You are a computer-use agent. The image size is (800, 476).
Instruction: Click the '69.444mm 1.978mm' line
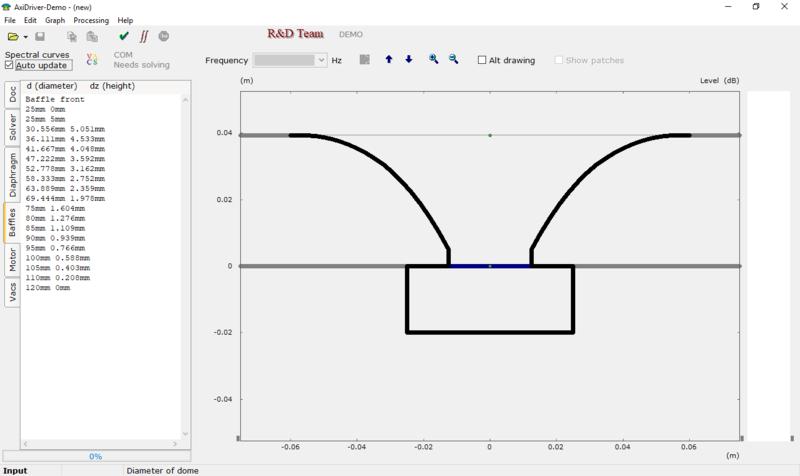pyautogui.click(x=65, y=198)
